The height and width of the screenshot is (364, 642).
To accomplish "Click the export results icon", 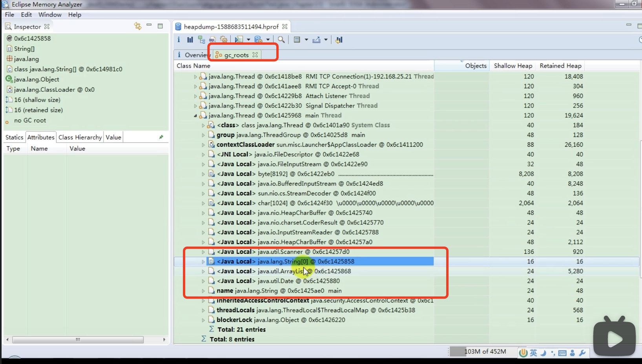I will coord(316,40).
